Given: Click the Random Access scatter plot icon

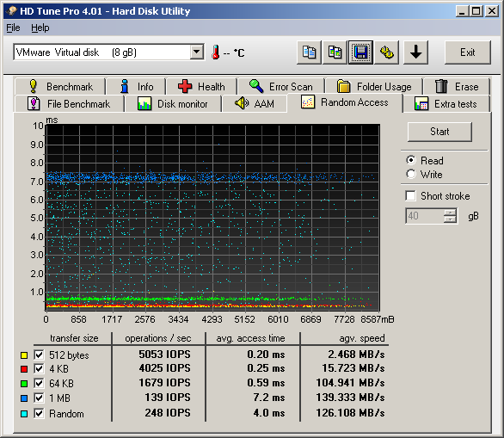Looking at the screenshot, I should tap(308, 102).
